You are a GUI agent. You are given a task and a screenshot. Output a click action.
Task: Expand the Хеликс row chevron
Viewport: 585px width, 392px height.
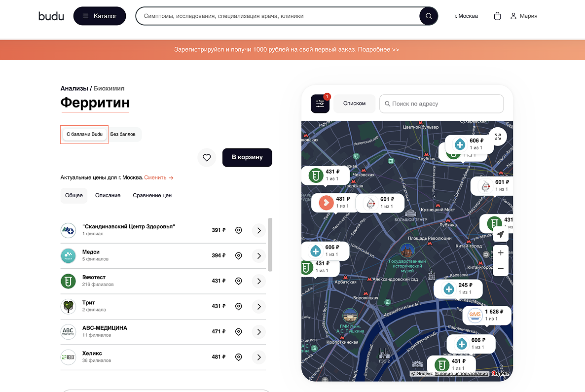(x=259, y=357)
